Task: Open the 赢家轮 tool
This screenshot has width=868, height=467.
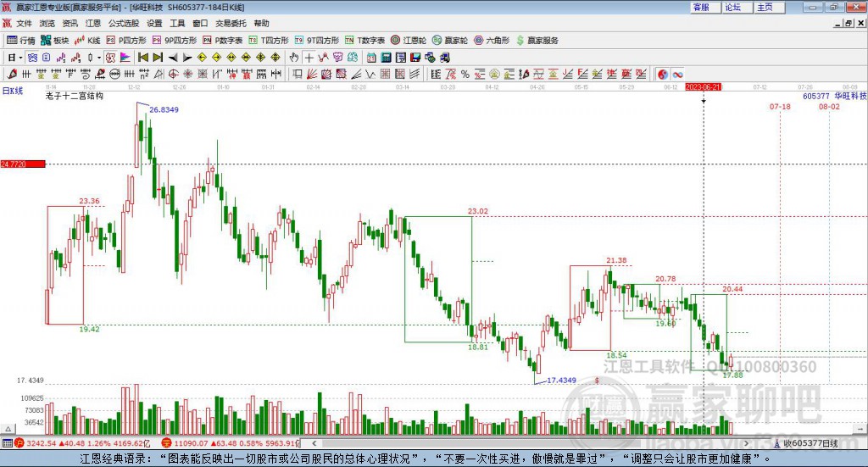Action: 450,41
